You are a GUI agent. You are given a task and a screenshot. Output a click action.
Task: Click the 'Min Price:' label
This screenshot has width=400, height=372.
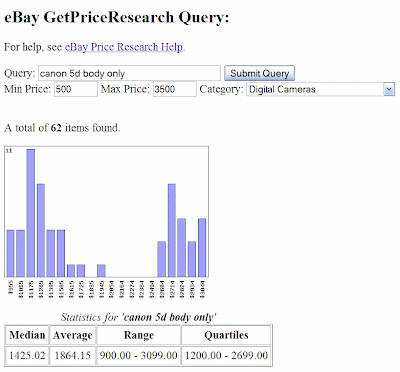pyautogui.click(x=28, y=89)
